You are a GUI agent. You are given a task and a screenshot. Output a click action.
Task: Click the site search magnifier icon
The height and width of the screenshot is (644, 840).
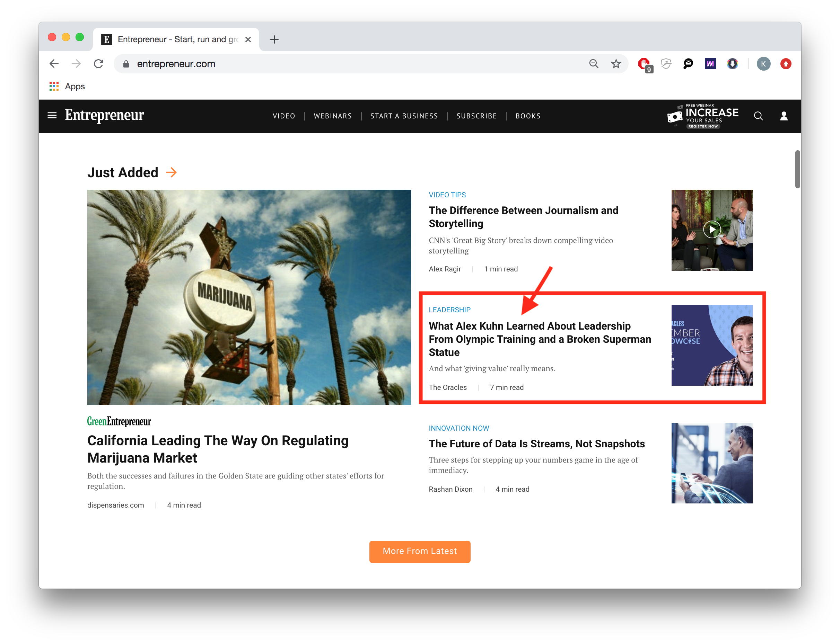coord(758,116)
